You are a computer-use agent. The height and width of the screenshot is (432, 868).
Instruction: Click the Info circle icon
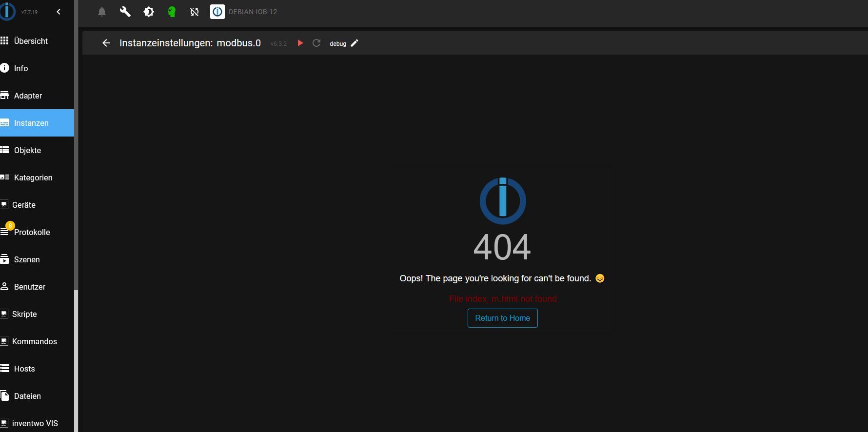coord(4,68)
